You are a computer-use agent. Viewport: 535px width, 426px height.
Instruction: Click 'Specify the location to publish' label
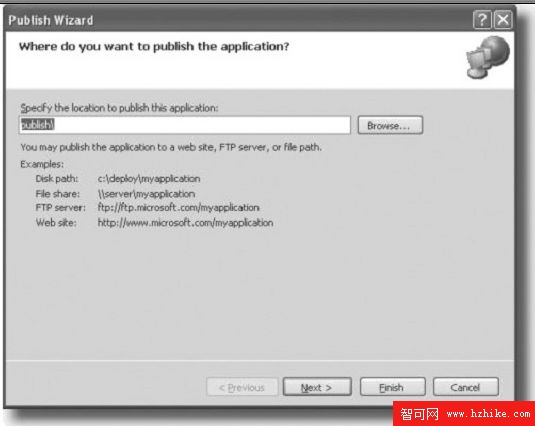(x=119, y=108)
